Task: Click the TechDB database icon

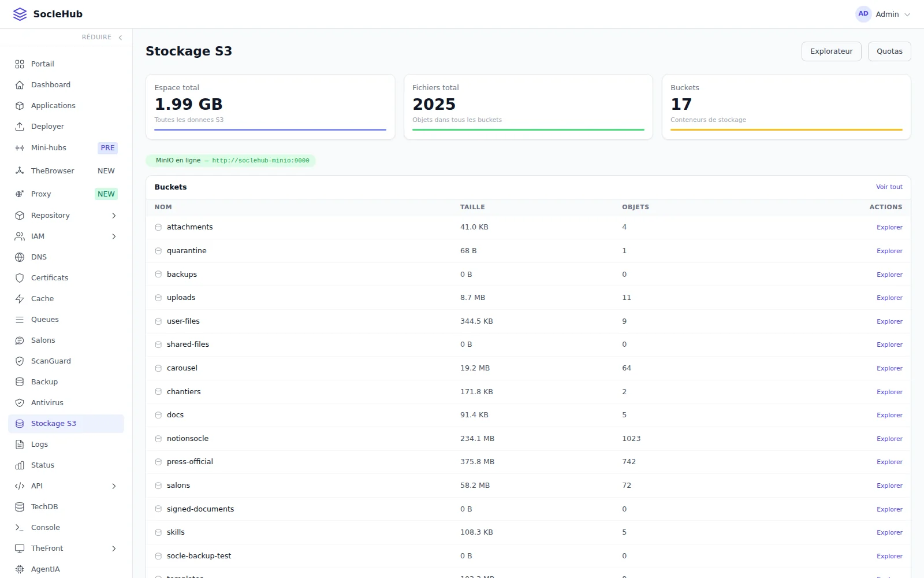Action: point(20,507)
